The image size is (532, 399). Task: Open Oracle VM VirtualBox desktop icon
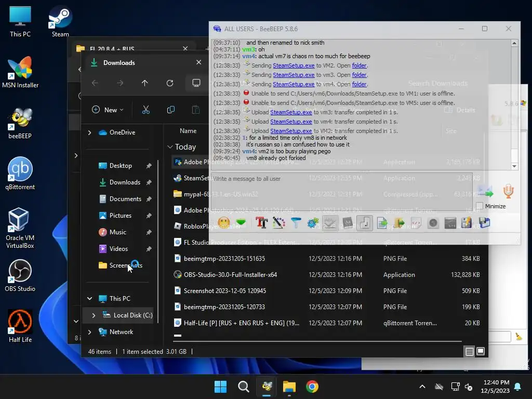click(x=20, y=228)
